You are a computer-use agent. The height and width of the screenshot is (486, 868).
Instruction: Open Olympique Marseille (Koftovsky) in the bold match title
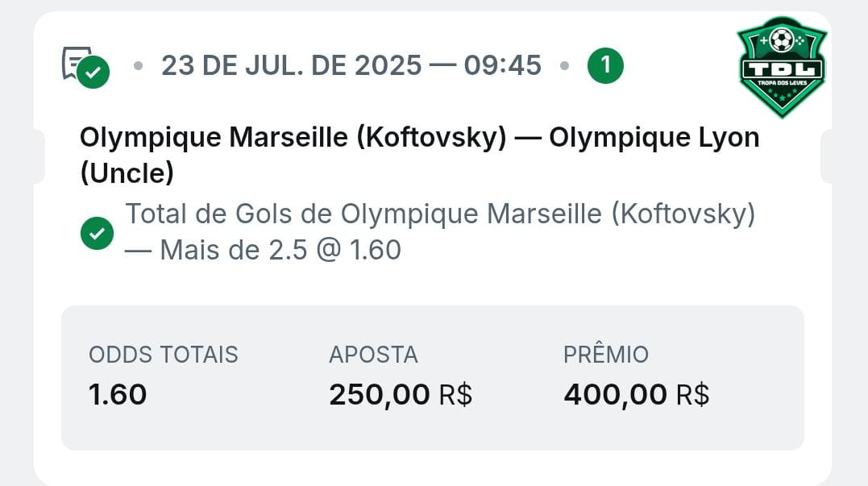[x=293, y=138]
